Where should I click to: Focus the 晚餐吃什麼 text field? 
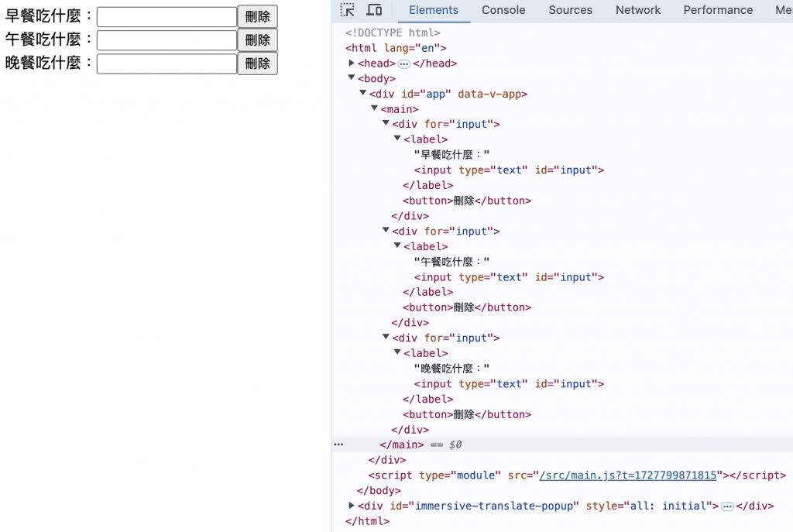tap(167, 63)
